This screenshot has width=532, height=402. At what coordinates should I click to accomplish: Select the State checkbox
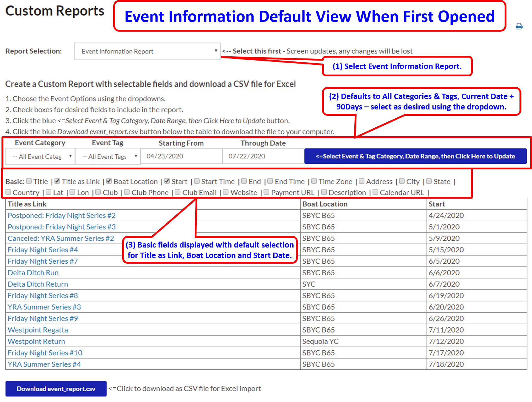click(429, 181)
